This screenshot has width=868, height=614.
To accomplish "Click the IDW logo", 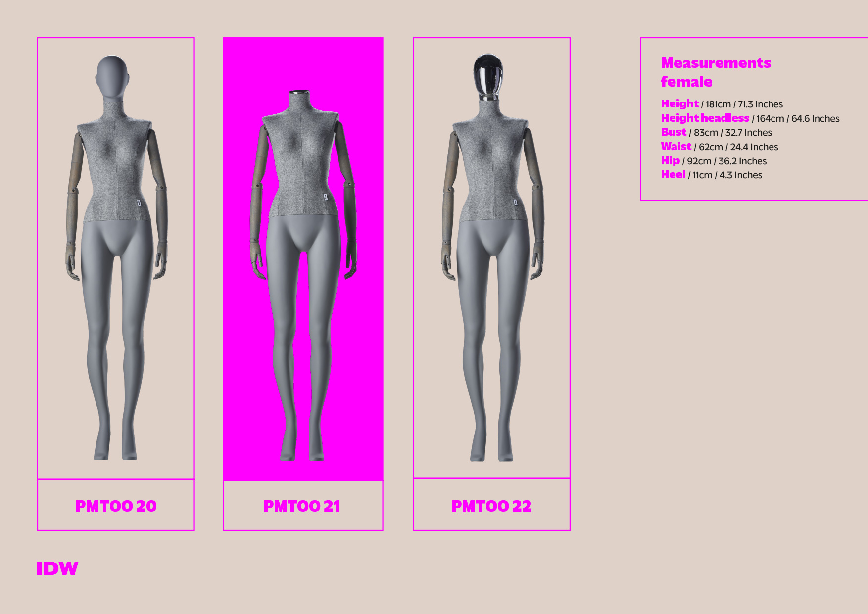I will 57,568.
